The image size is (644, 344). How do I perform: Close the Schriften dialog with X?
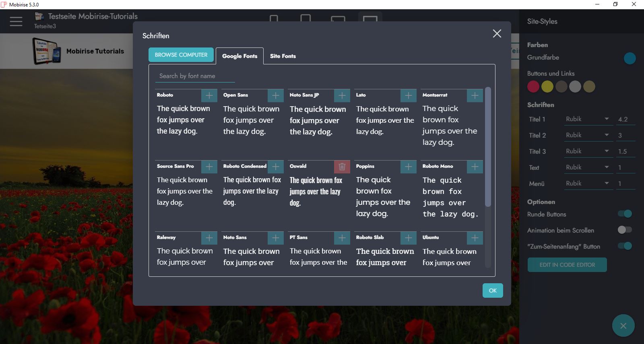[x=497, y=34]
